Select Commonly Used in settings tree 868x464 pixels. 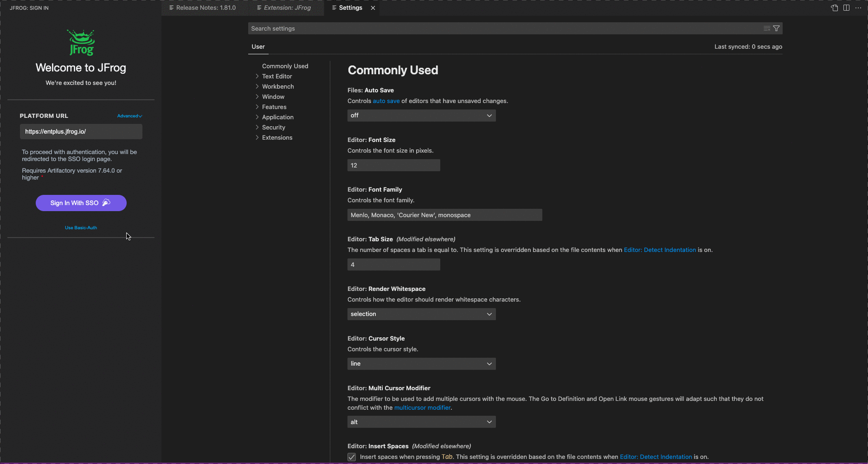pos(285,66)
